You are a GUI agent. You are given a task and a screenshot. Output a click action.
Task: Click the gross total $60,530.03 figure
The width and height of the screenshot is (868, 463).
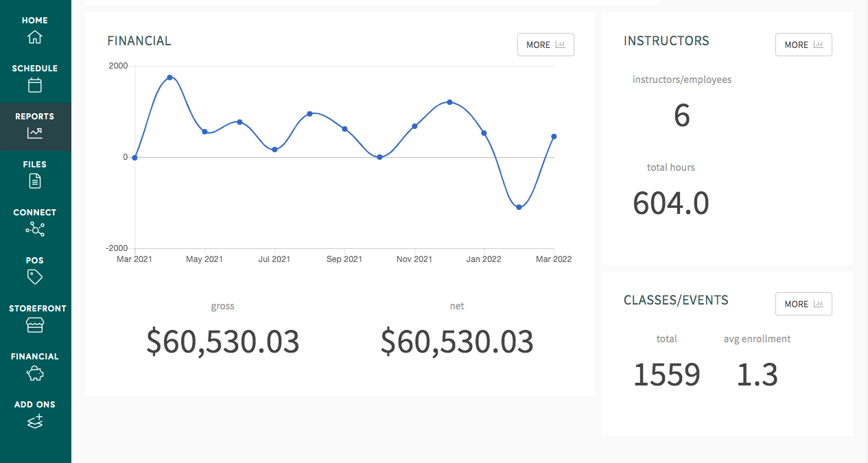[x=223, y=342]
